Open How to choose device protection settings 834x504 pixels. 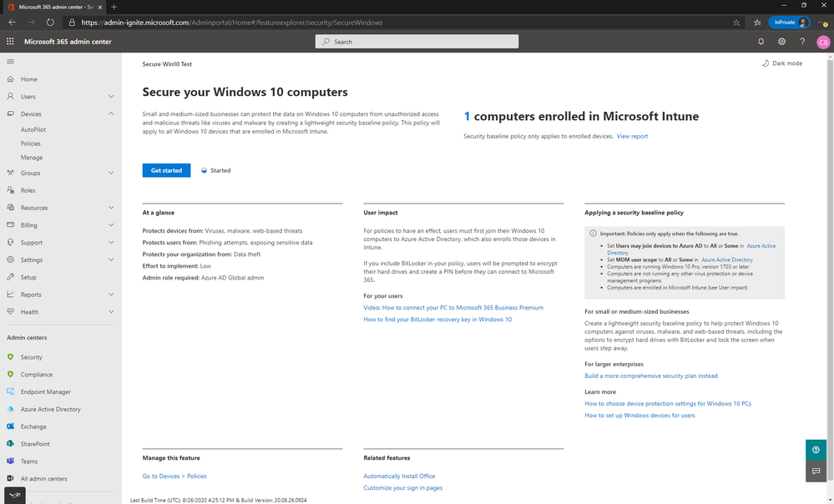pyautogui.click(x=668, y=404)
